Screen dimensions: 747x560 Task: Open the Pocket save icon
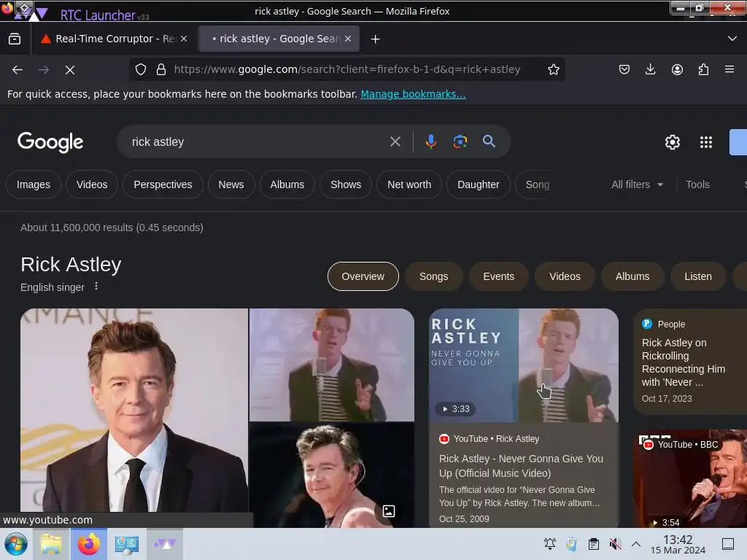coord(624,69)
